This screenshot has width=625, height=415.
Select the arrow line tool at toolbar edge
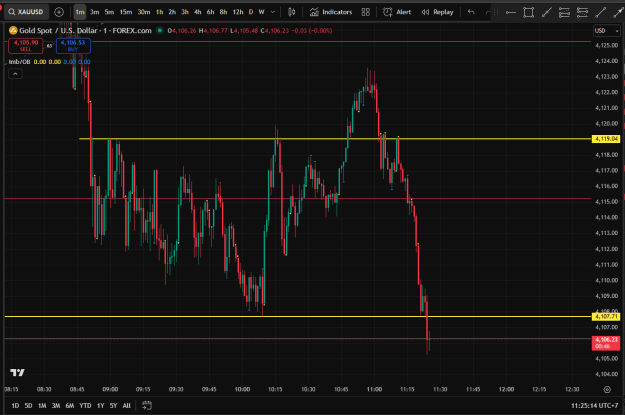click(618, 12)
